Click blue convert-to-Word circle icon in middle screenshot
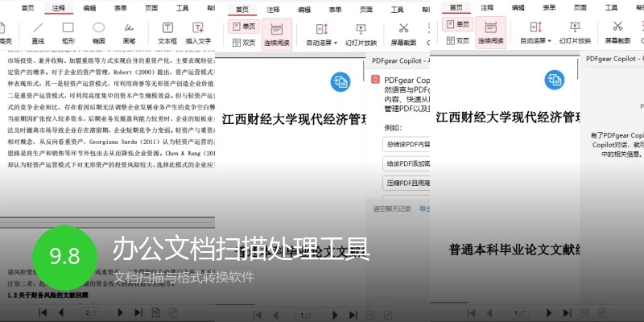This screenshot has height=322, width=644. [341, 82]
